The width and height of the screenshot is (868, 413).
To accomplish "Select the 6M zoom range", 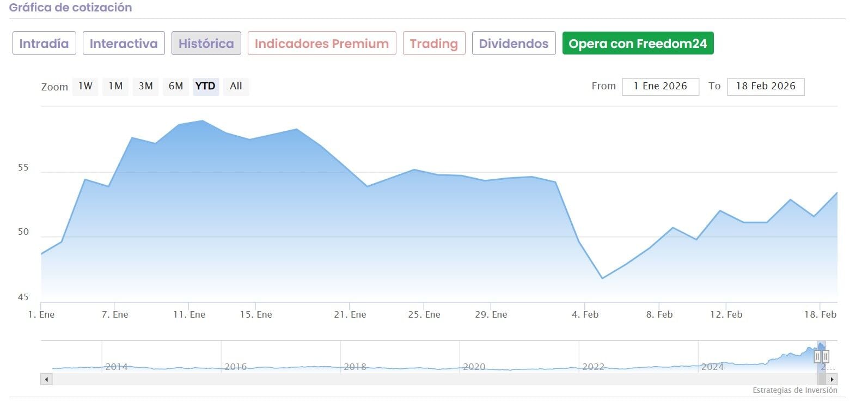I will pyautogui.click(x=176, y=86).
